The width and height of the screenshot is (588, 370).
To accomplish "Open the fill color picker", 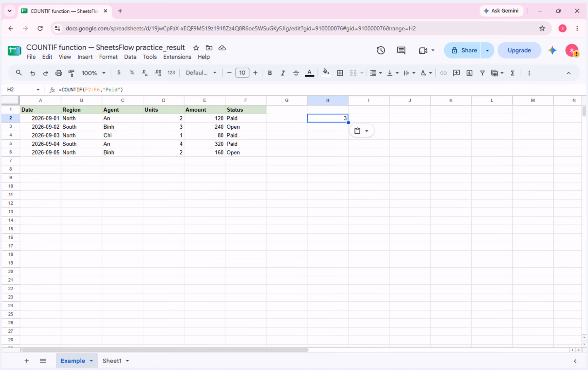I will 326,72.
